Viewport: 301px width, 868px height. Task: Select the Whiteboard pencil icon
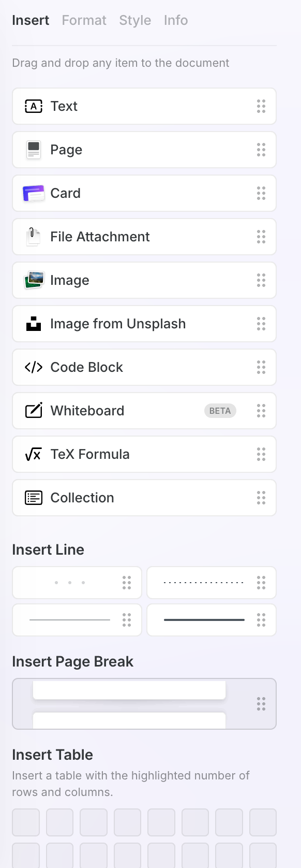click(x=33, y=411)
